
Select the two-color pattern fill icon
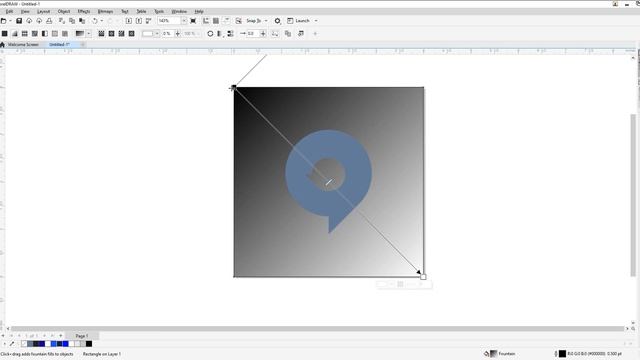point(45,33)
